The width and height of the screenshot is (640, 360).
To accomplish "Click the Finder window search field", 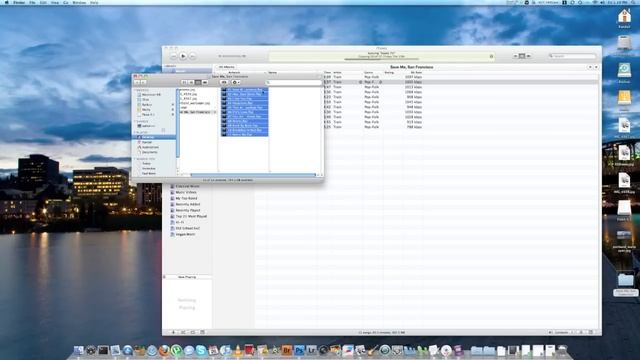I will click(x=293, y=82).
